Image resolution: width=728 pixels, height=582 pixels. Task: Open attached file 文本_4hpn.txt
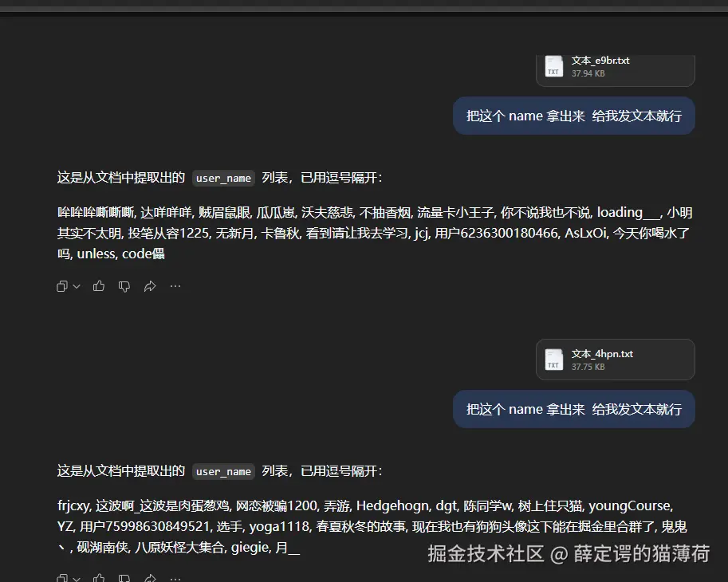616,360
